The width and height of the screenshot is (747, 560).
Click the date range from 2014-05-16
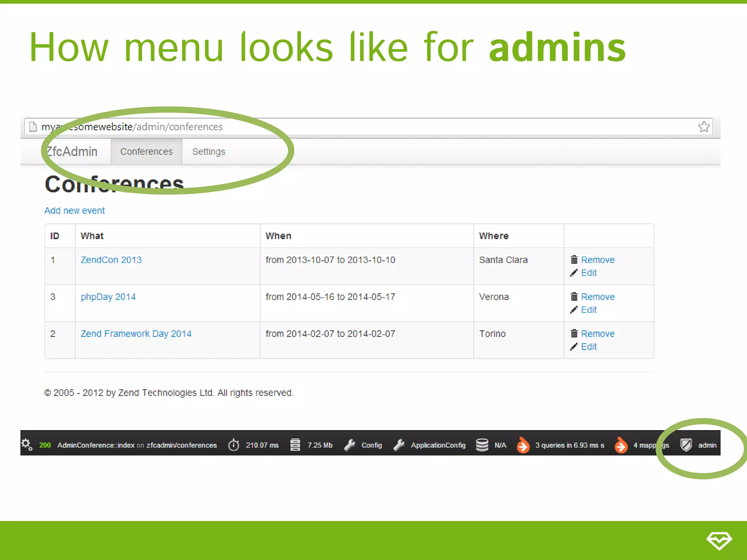pos(330,297)
